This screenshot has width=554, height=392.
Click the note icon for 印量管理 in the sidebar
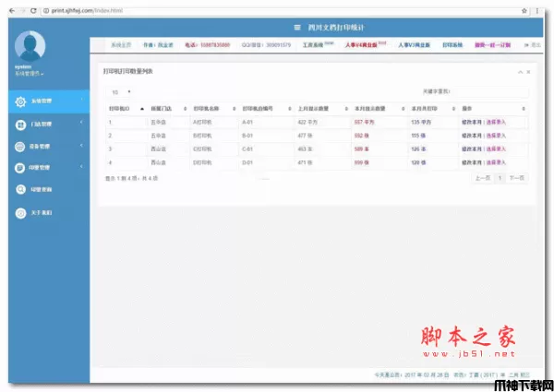click(x=20, y=168)
